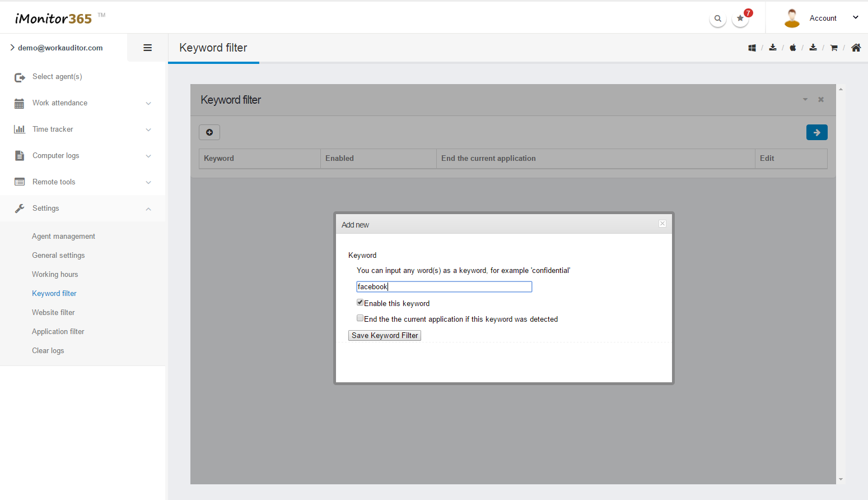This screenshot has width=868, height=500.
Task: Open the search icon in header
Action: tap(717, 18)
